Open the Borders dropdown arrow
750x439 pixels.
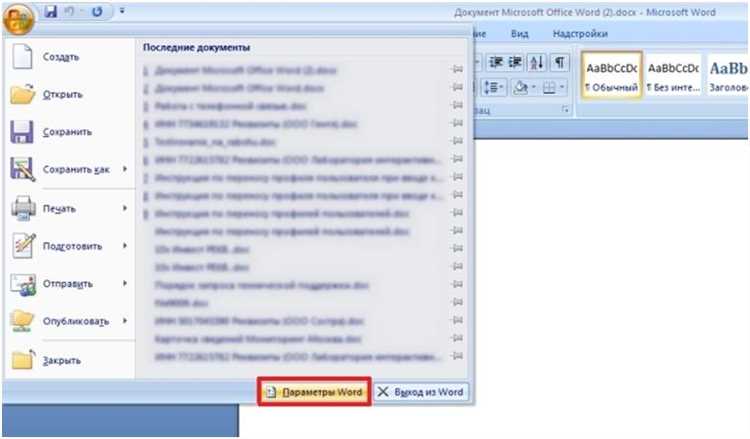click(562, 88)
